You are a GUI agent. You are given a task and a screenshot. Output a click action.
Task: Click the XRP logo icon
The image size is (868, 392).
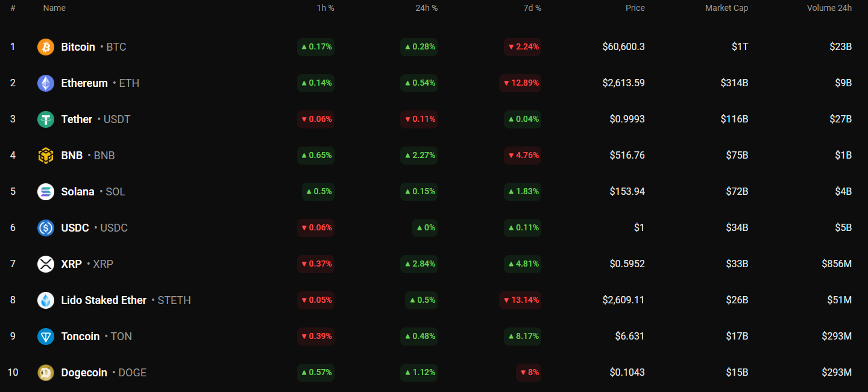[46, 264]
